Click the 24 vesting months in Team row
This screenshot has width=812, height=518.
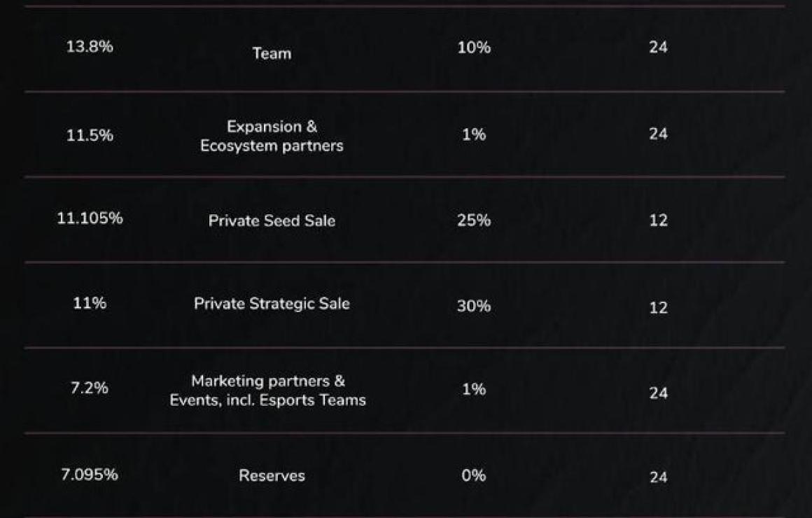click(658, 47)
